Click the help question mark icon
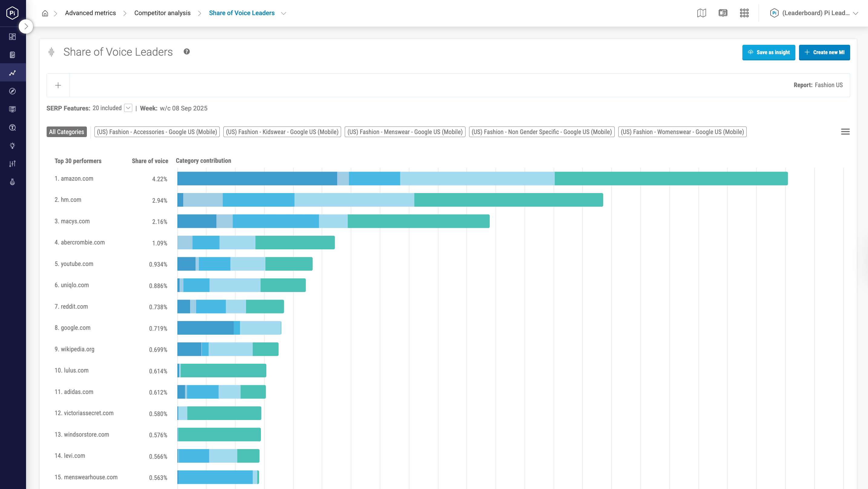This screenshot has width=868, height=489. (187, 51)
